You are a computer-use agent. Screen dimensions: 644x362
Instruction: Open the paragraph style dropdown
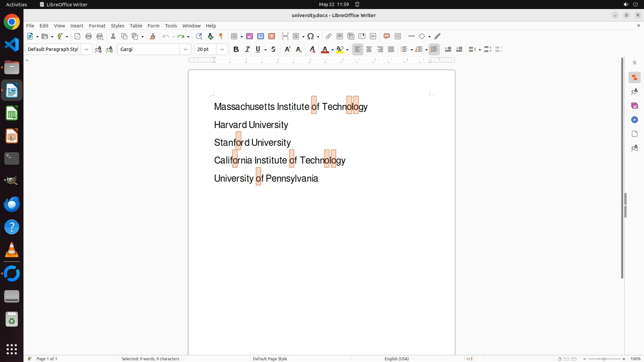(x=87, y=49)
